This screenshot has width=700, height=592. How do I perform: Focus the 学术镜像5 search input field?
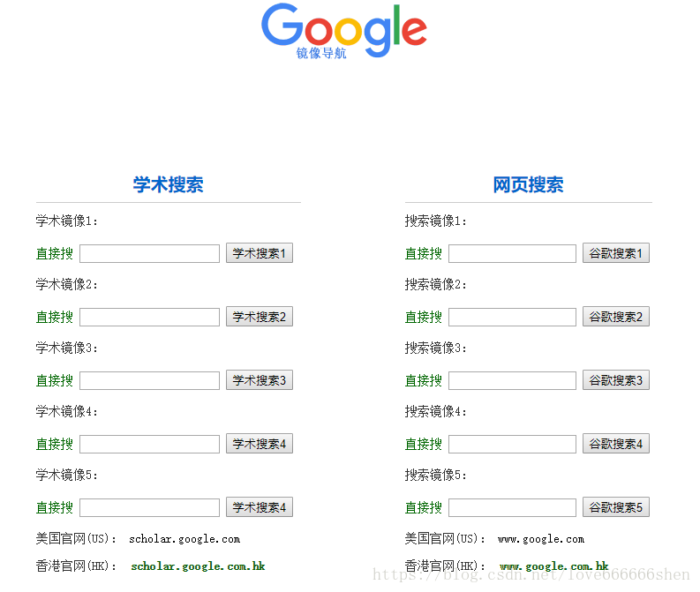point(149,507)
